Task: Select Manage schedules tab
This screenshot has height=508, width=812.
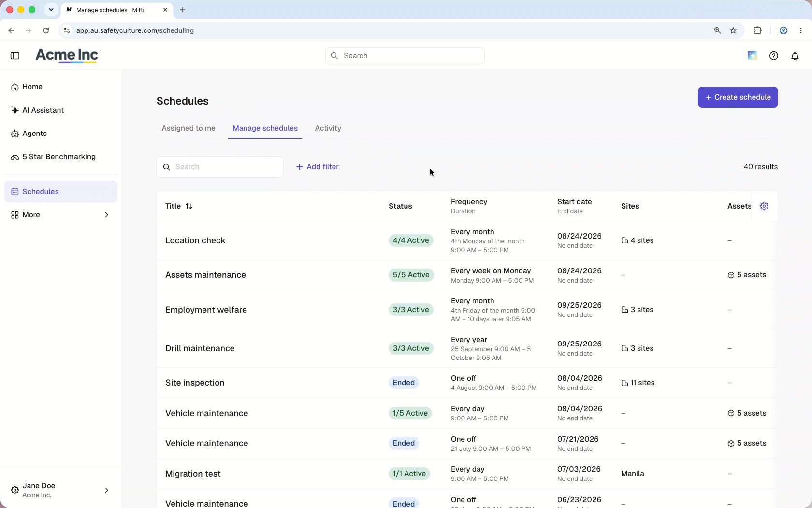Action: 265,128
